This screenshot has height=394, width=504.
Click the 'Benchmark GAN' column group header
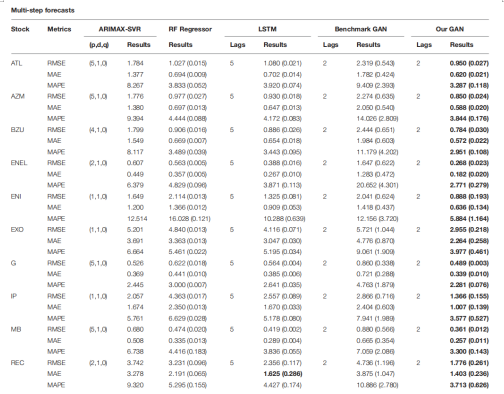[361, 29]
